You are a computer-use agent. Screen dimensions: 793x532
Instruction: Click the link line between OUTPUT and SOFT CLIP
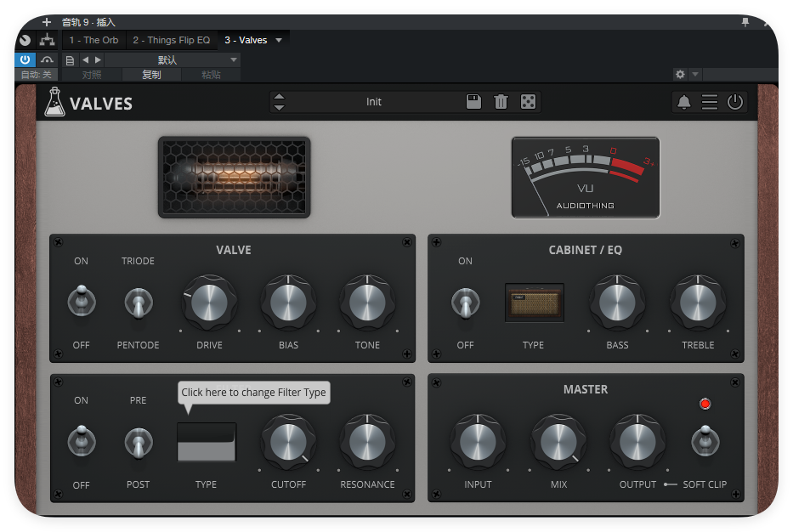pyautogui.click(x=670, y=484)
